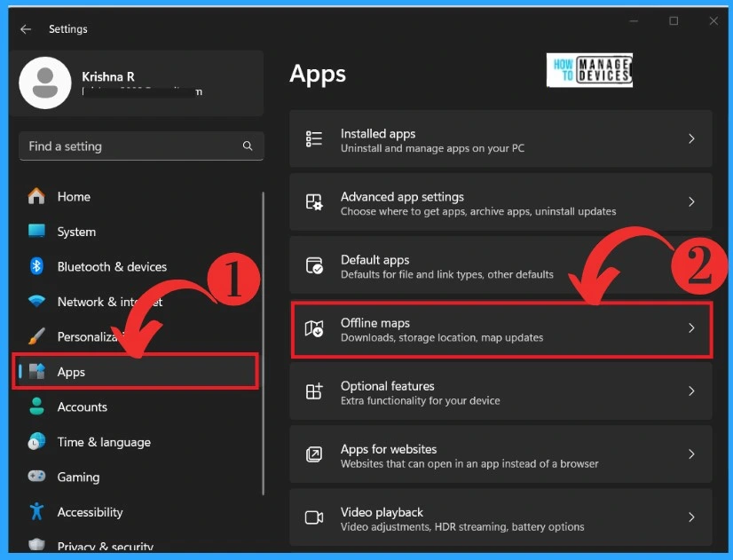Expand Installed apps via its chevron
Image resolution: width=733 pixels, height=560 pixels.
(691, 138)
